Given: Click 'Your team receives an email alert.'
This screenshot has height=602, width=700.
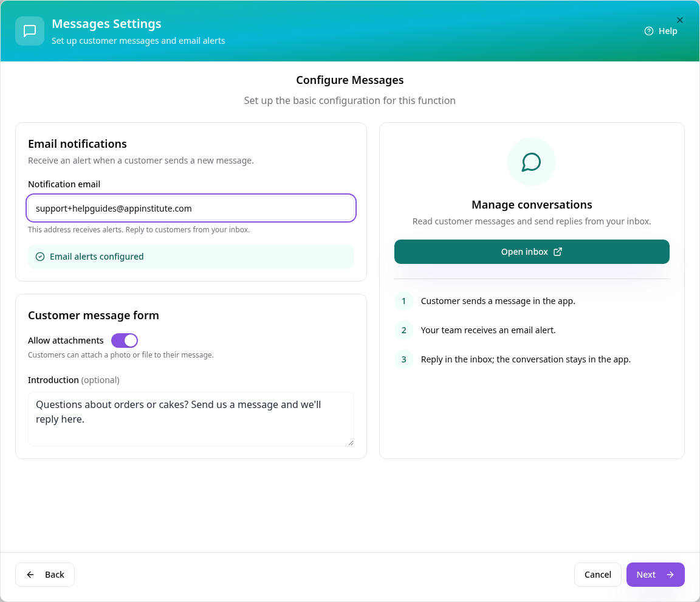Looking at the screenshot, I should tap(488, 330).
